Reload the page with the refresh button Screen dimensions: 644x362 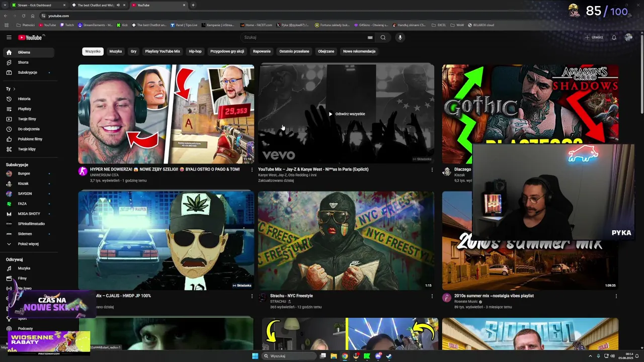pyautogui.click(x=24, y=16)
